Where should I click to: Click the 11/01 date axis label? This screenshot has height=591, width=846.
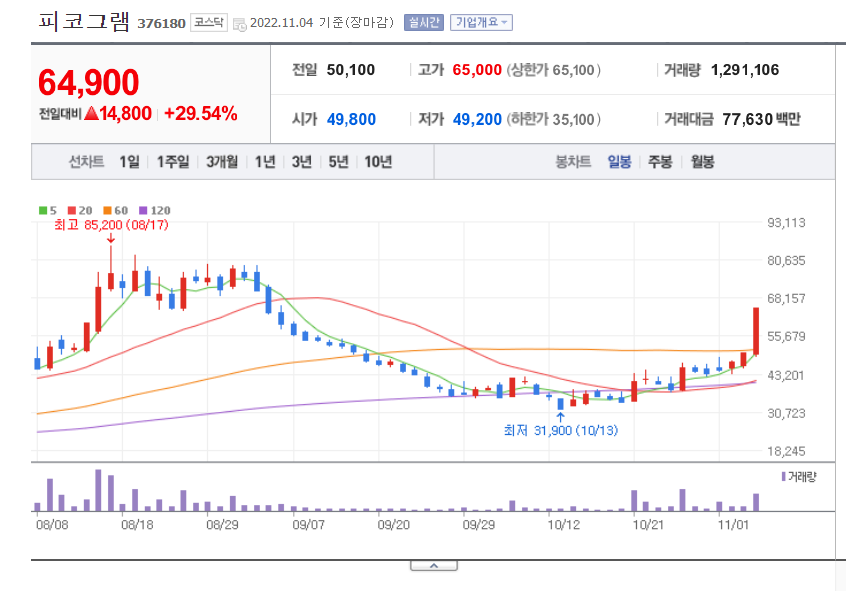pyautogui.click(x=733, y=525)
